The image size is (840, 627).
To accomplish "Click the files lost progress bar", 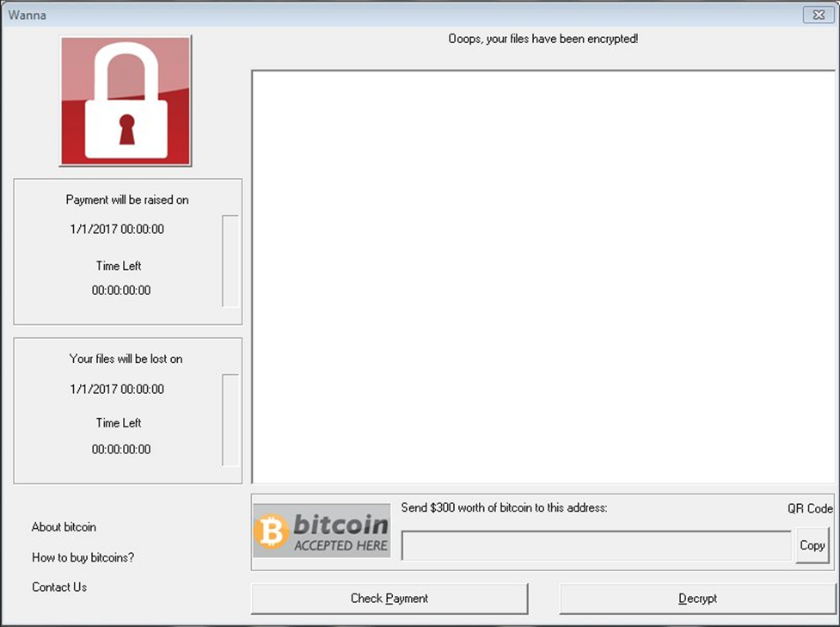I will tap(230, 420).
